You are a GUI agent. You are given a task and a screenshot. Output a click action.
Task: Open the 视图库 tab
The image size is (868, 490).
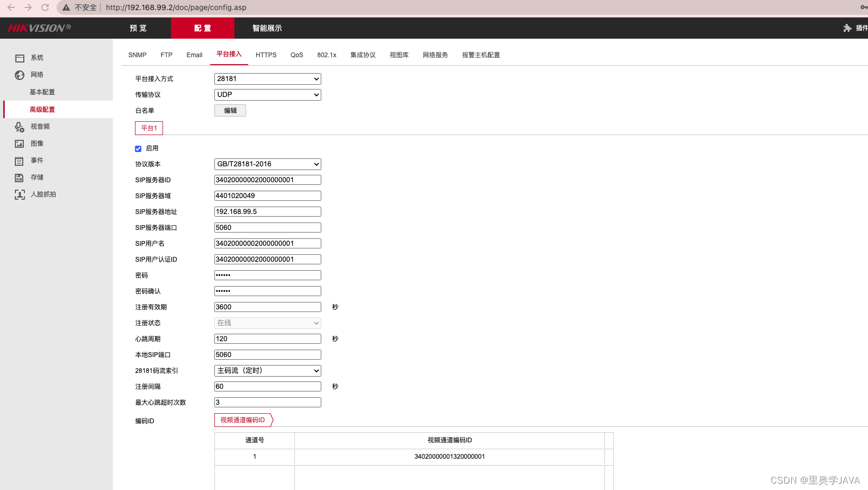point(399,55)
